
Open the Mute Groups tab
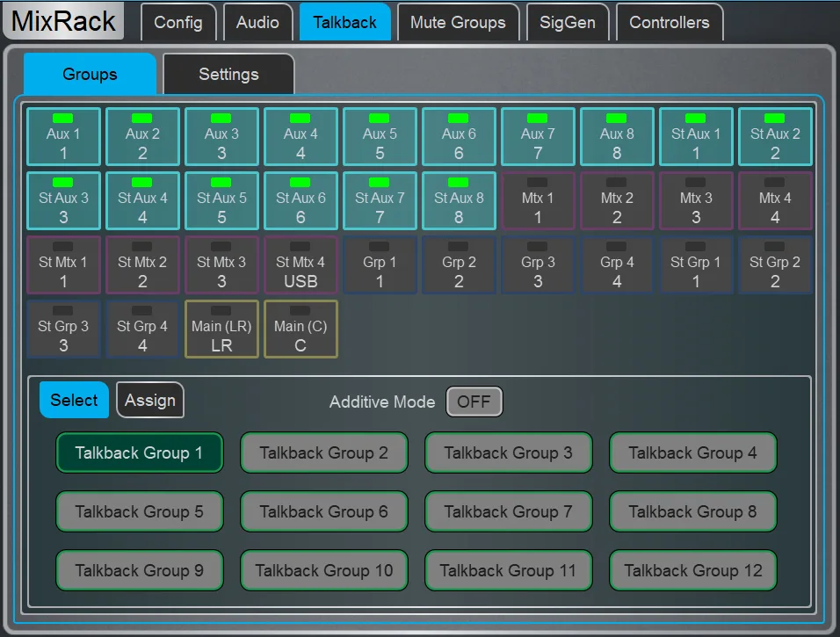[x=458, y=23]
